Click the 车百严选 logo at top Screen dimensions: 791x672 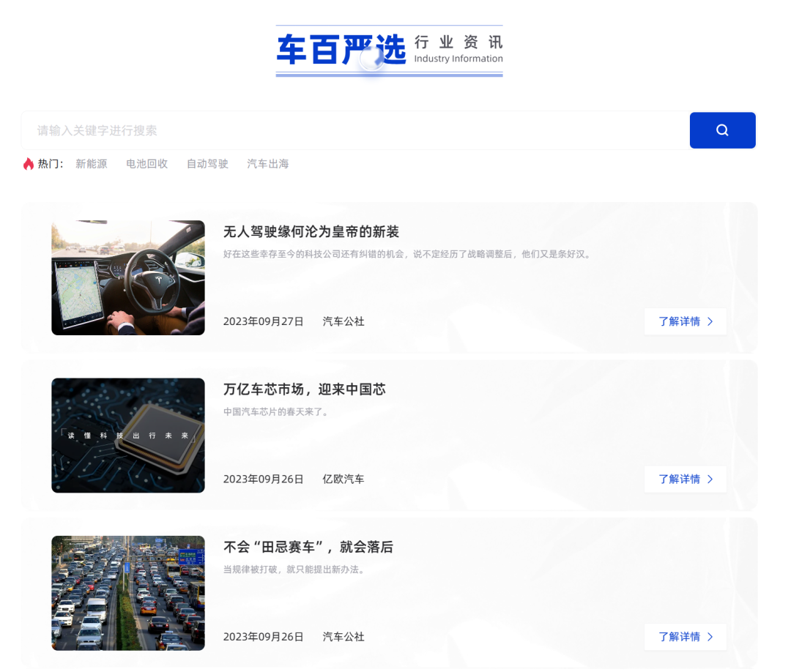pyautogui.click(x=341, y=50)
